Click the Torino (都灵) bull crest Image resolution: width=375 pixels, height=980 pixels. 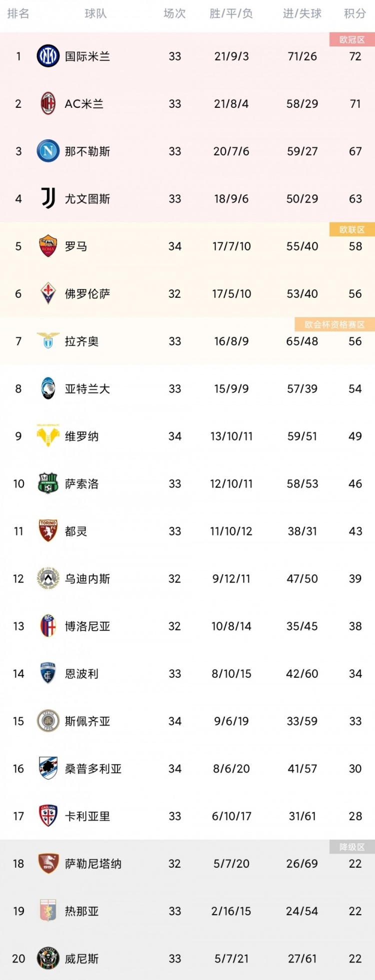coord(48,531)
